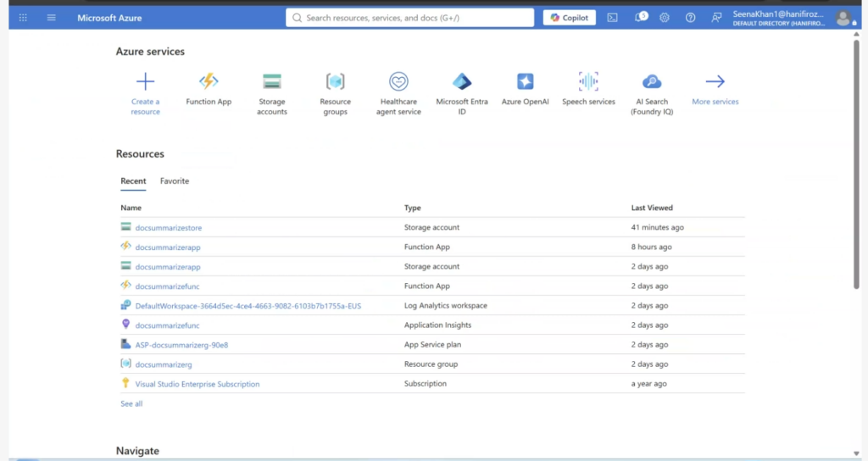Viewport: 868px width, 461px height.
Task: Click the Create a resource text link
Action: click(145, 106)
